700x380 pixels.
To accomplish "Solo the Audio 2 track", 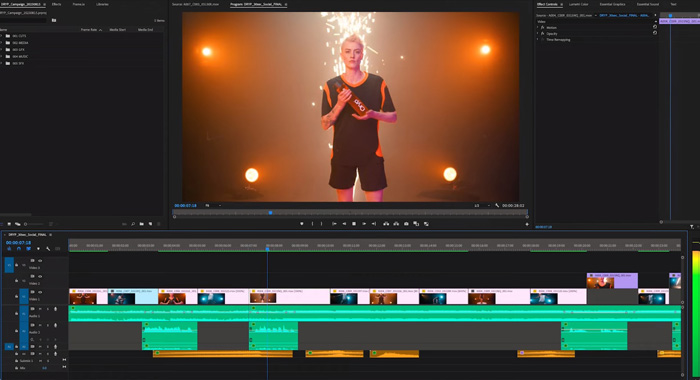I will 48,325.
